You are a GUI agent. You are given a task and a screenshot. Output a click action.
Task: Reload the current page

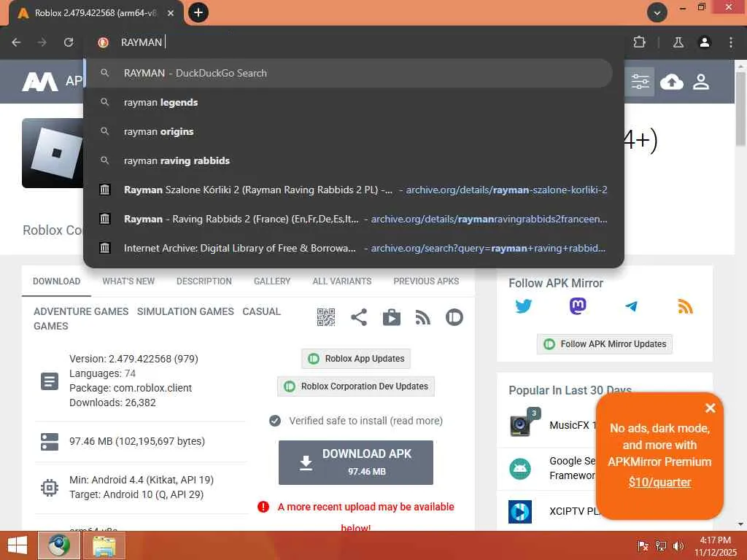69,42
